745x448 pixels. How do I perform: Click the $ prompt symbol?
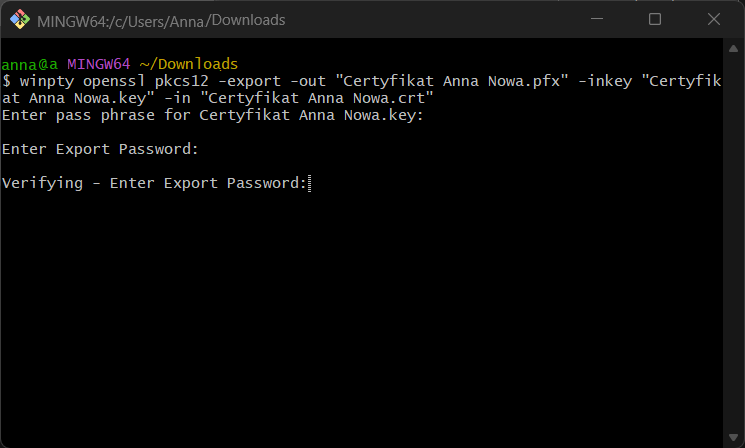(7, 81)
